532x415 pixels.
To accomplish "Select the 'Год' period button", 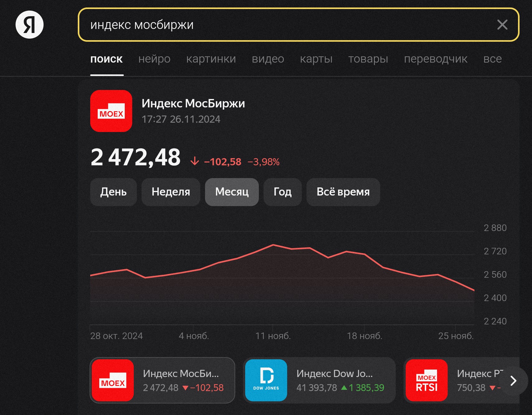I will coord(282,192).
